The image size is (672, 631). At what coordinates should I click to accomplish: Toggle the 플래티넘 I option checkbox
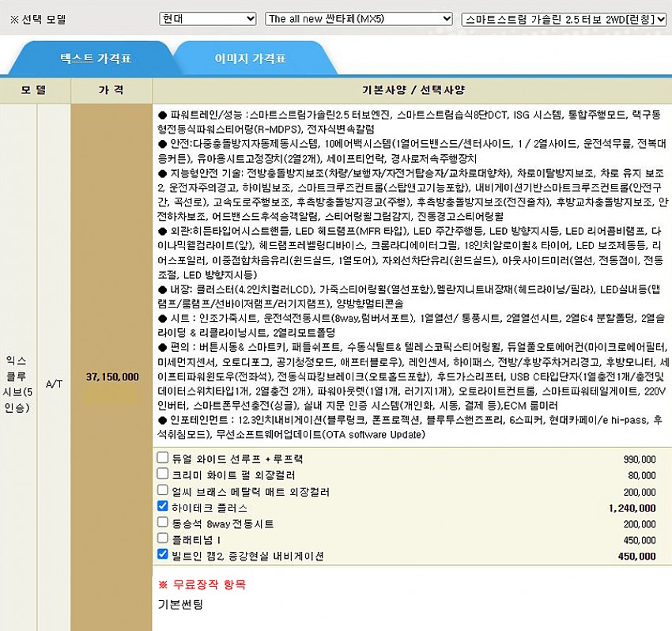click(x=163, y=539)
